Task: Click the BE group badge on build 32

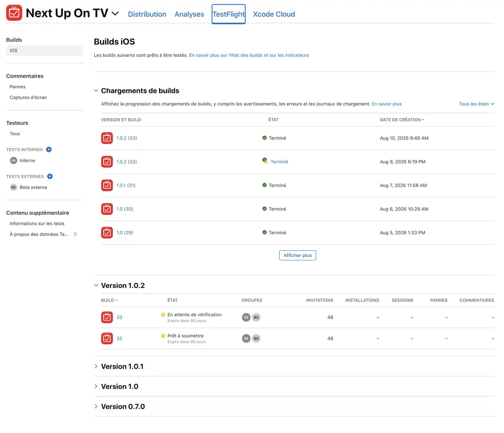Action: coord(256,338)
